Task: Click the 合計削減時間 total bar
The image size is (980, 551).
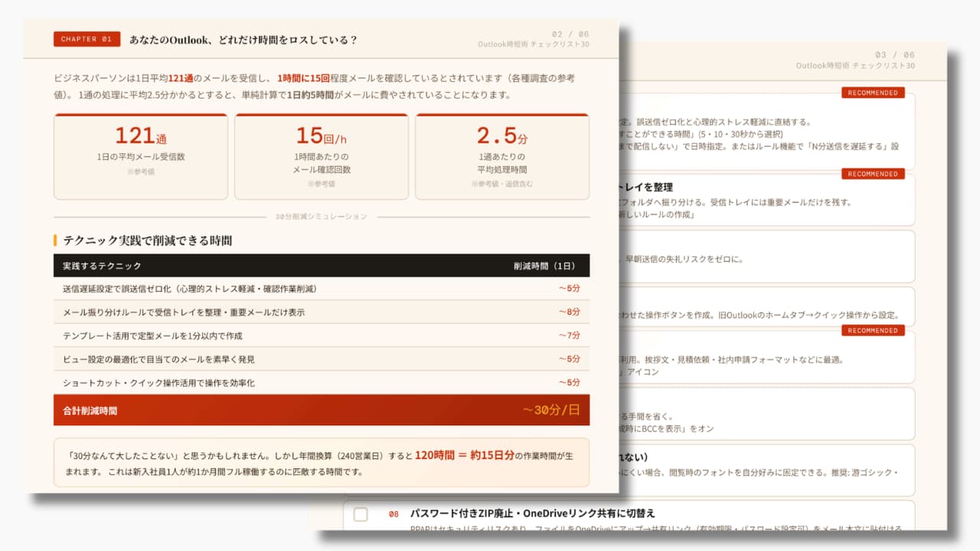Action: coord(322,410)
